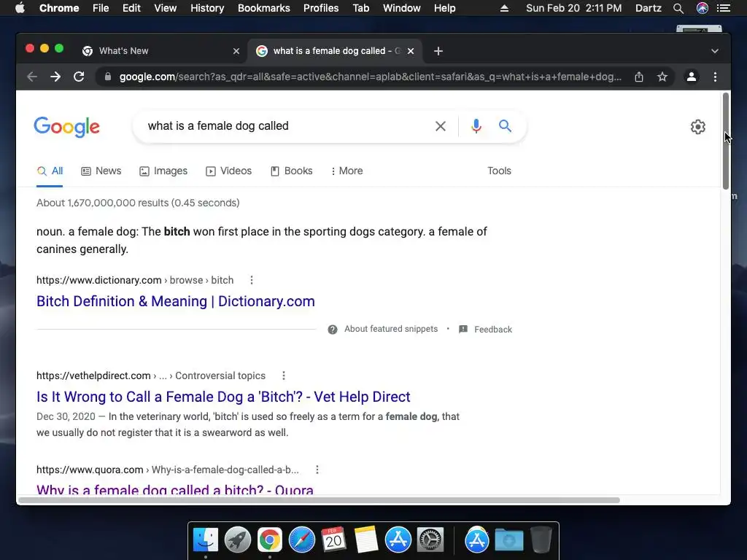Viewport: 747px width, 560px height.
Task: Close the female dog search tab
Action: [x=411, y=51]
